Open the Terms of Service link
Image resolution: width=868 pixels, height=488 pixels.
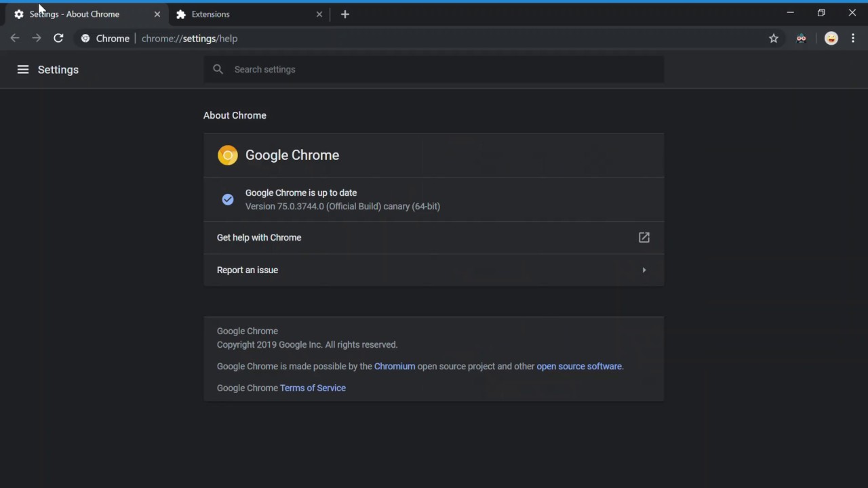313,388
